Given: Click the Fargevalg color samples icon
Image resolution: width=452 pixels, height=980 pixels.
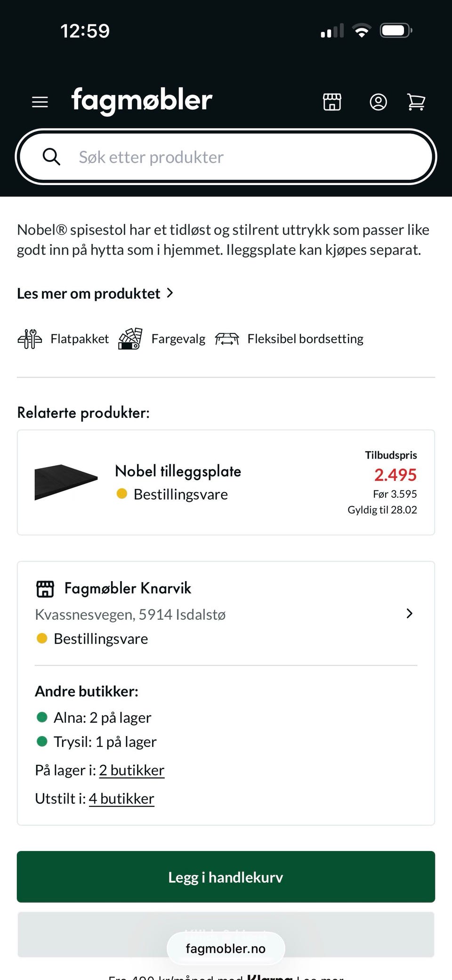Looking at the screenshot, I should [129, 338].
